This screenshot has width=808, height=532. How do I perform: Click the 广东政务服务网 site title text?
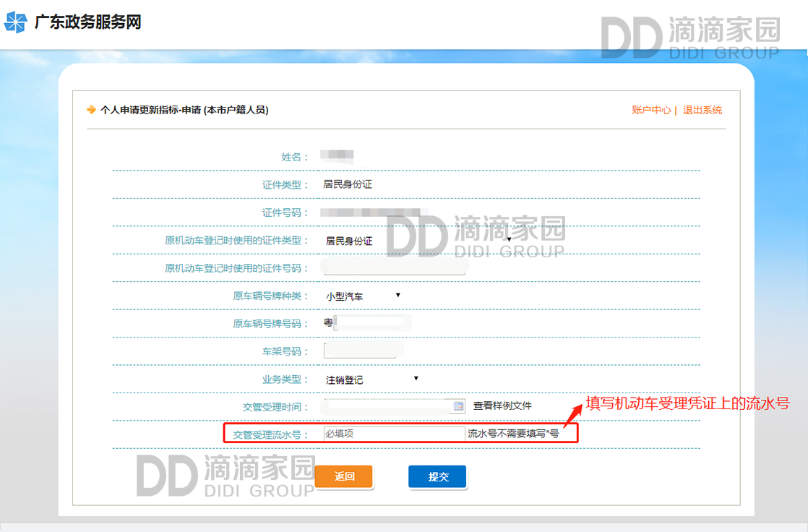click(x=87, y=22)
